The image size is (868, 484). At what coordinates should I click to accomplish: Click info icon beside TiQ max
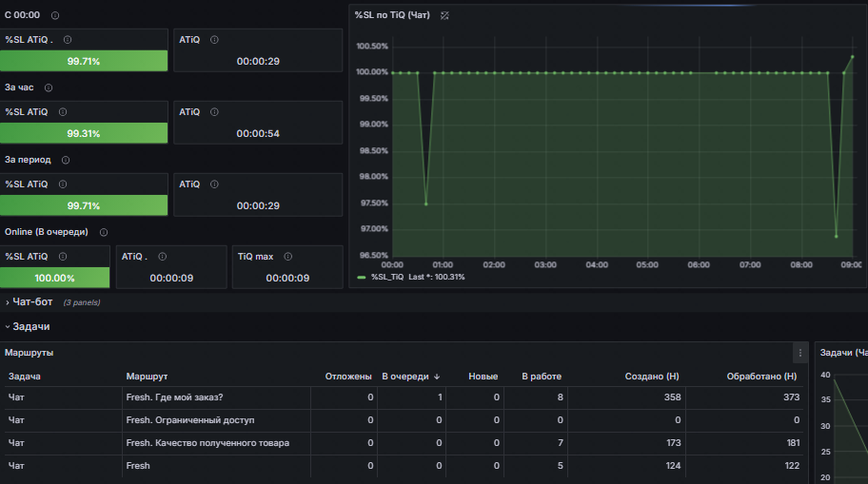click(x=287, y=257)
